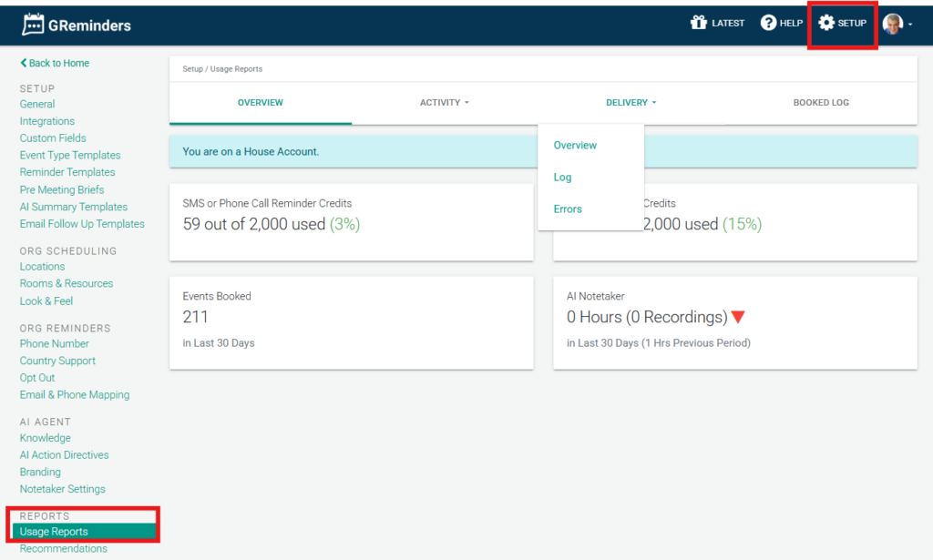The width and height of the screenshot is (933, 560).
Task: Click the Events Booked card
Action: [x=351, y=323]
